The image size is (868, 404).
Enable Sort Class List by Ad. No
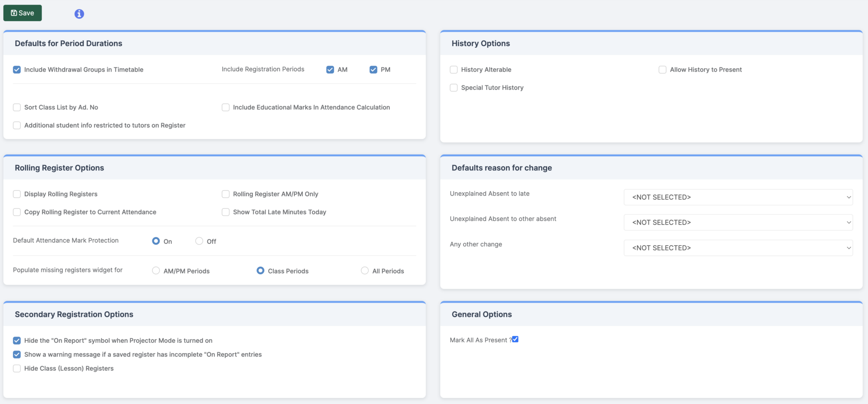click(17, 107)
